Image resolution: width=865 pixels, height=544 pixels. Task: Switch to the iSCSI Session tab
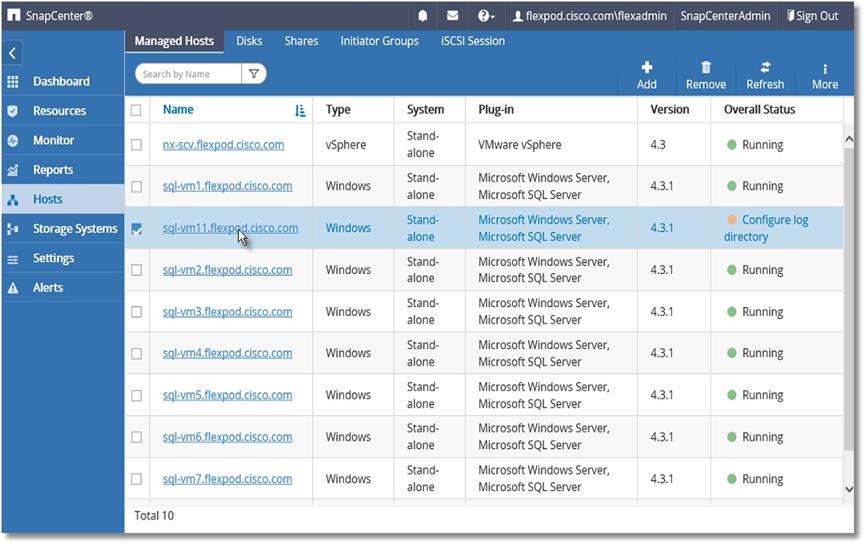473,41
